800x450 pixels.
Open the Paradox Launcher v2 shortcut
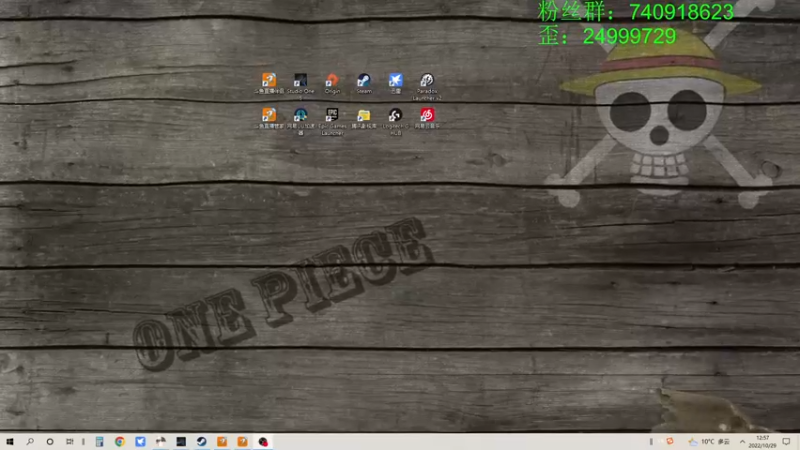pyautogui.click(x=427, y=86)
